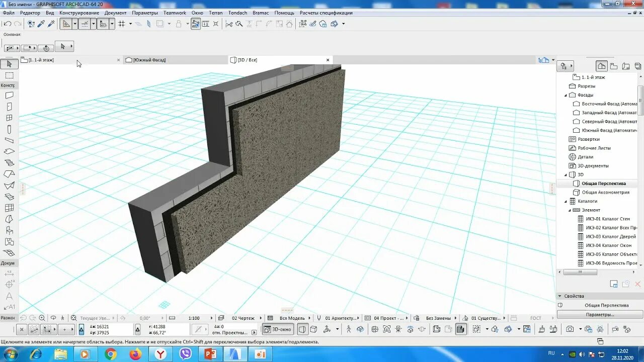Toggle the Guide Lines button
This screenshot has width=644, height=362.
[66, 24]
